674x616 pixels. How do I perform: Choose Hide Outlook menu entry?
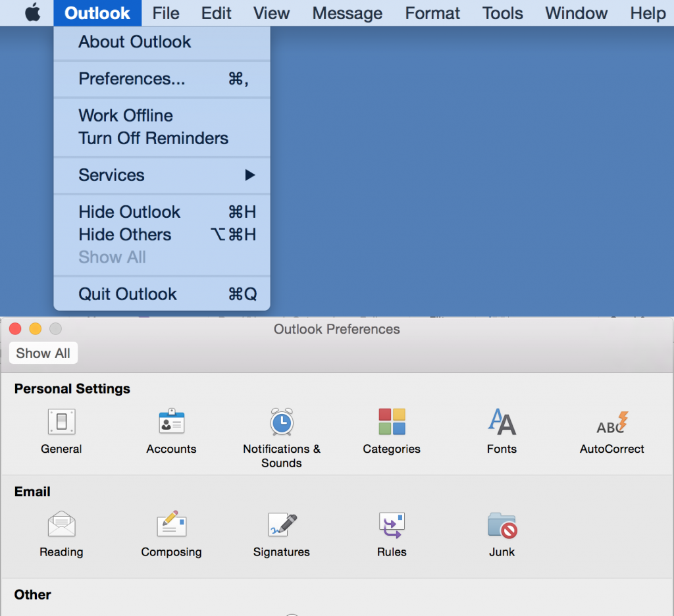pos(162,212)
